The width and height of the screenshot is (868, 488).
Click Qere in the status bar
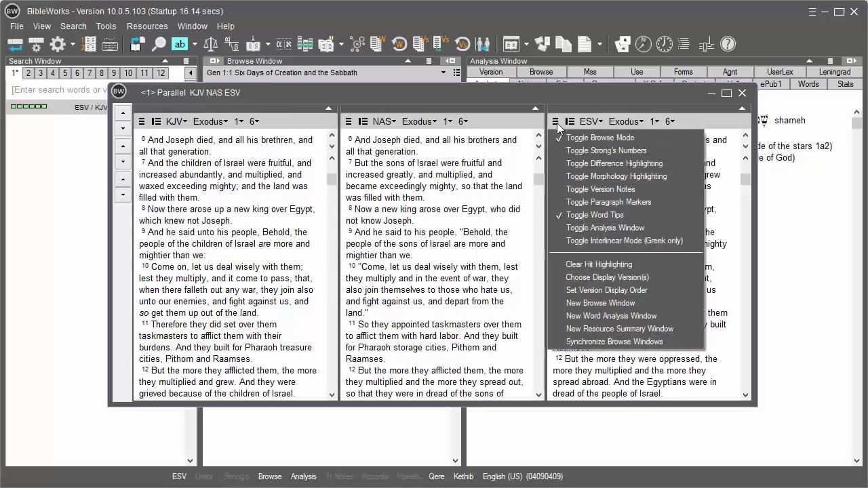[437, 476]
